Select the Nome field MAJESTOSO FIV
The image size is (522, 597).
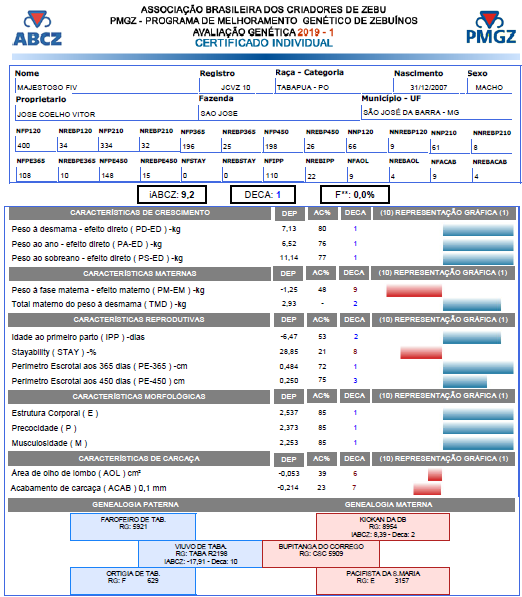(x=107, y=87)
